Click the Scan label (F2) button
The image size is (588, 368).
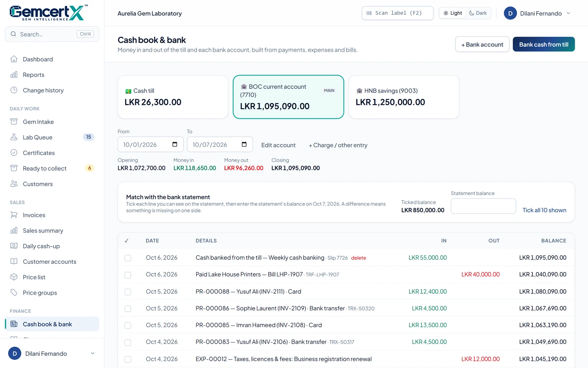pyautogui.click(x=397, y=13)
